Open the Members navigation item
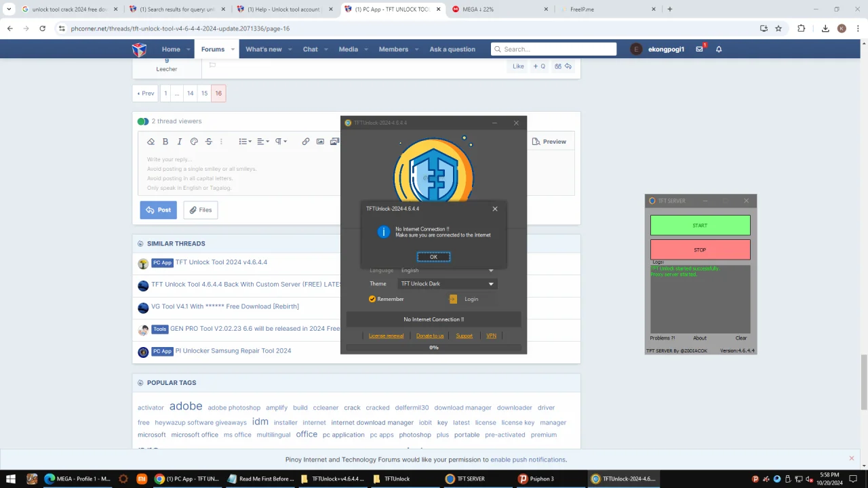Image resolution: width=868 pixels, height=488 pixels. tap(393, 49)
